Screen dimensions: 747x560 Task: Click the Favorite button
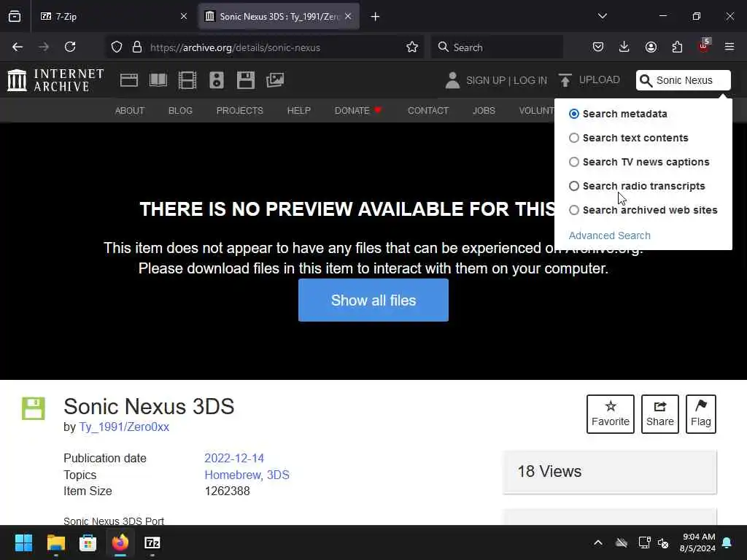pos(611,414)
